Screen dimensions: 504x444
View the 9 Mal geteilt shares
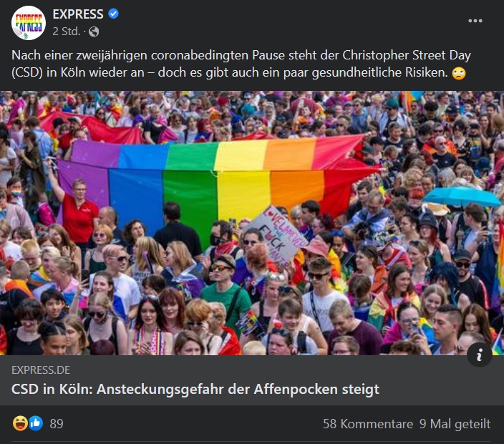pos(455,424)
